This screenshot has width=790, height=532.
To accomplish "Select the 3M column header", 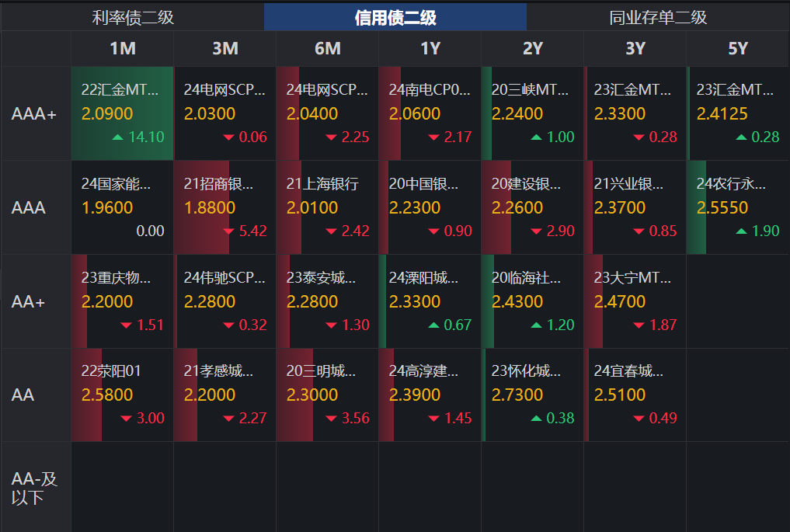I will coord(224,48).
